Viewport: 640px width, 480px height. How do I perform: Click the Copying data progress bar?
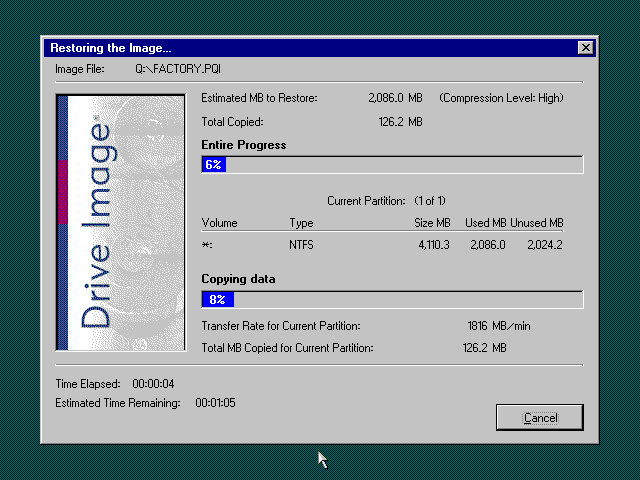click(x=392, y=299)
